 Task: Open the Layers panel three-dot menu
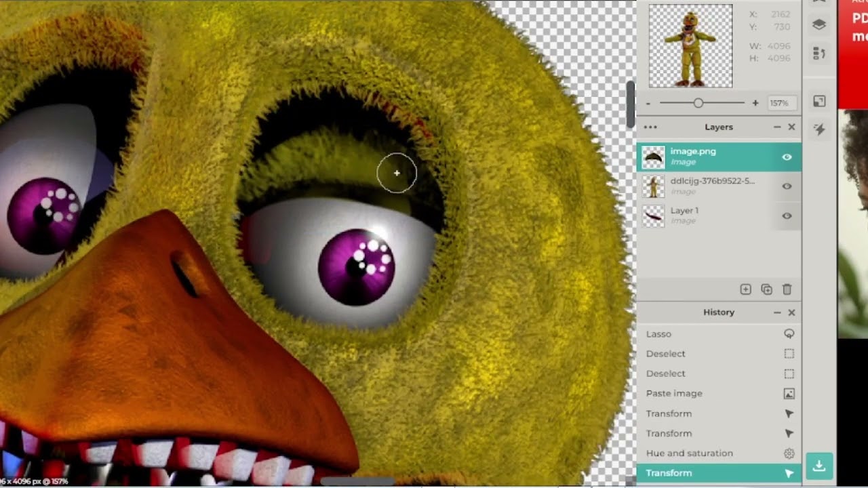click(x=650, y=127)
